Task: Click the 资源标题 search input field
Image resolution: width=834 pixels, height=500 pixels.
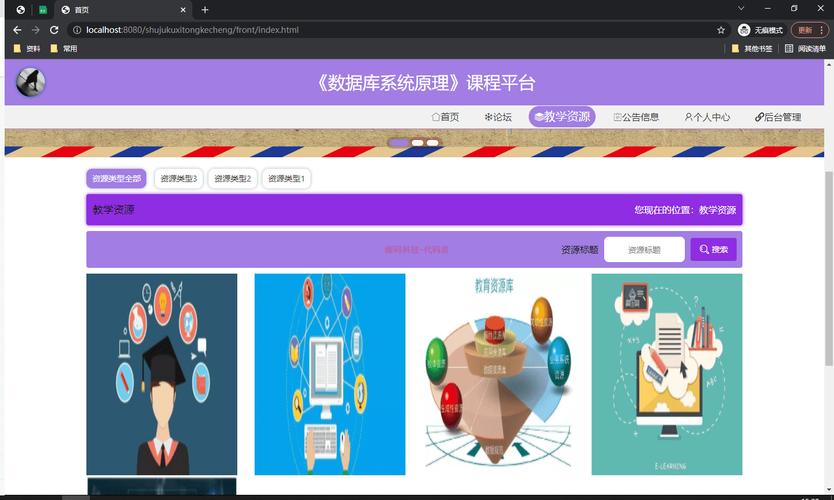Action: coord(644,249)
